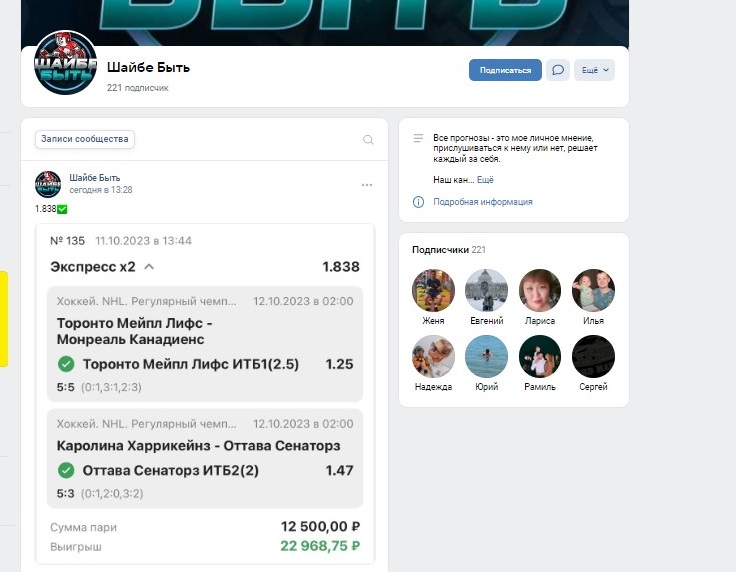Click bet slip number № 135
This screenshot has height=572, width=736.
coord(68,241)
